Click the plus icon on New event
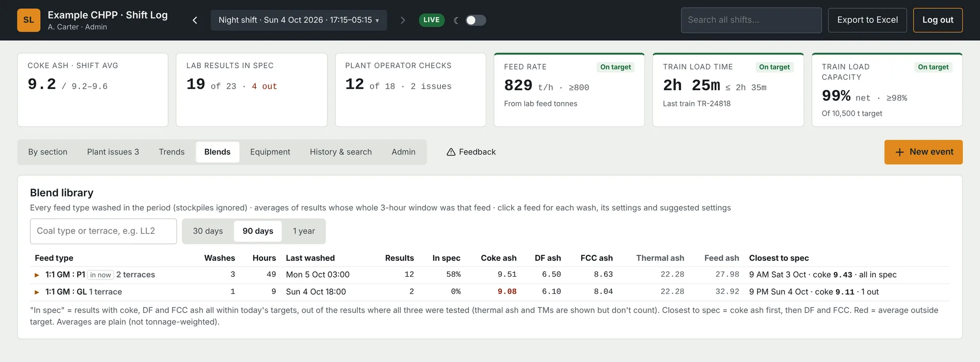The image size is (980, 362). pos(900,152)
